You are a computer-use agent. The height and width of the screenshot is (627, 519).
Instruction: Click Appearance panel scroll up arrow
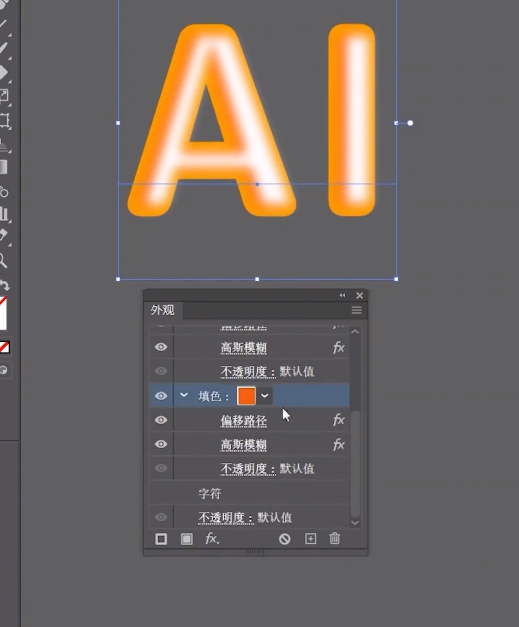(x=355, y=331)
